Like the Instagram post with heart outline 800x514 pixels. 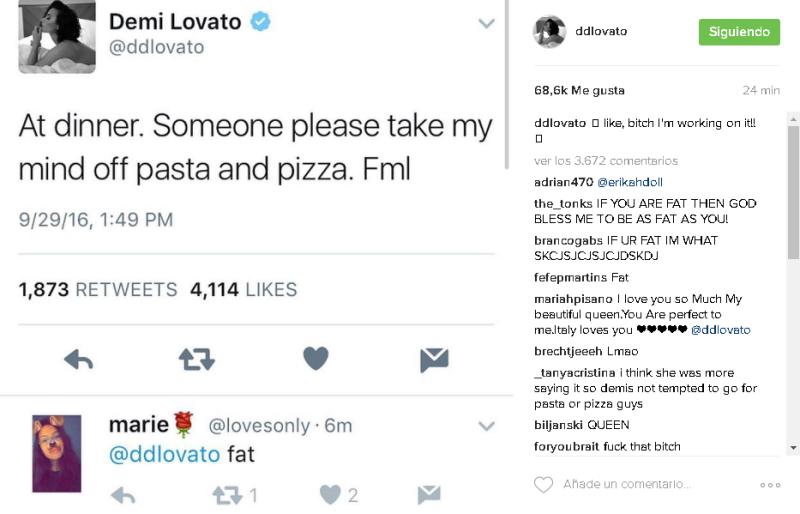point(543,485)
